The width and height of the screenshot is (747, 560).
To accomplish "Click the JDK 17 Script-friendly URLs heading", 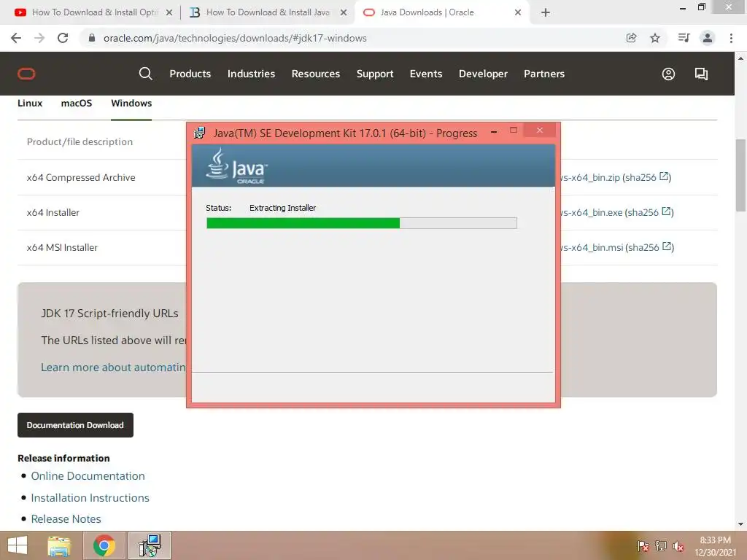I will (x=109, y=314).
